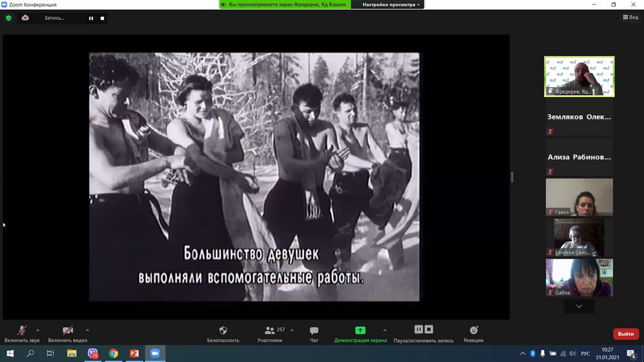Open the Security (Безопасность) shield icon
Image resolution: width=644 pixels, height=362 pixels.
pos(223,331)
